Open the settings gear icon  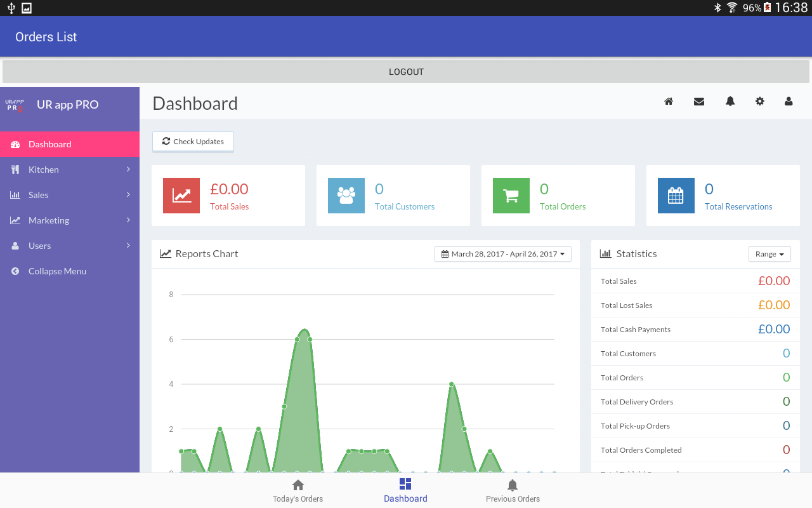760,102
